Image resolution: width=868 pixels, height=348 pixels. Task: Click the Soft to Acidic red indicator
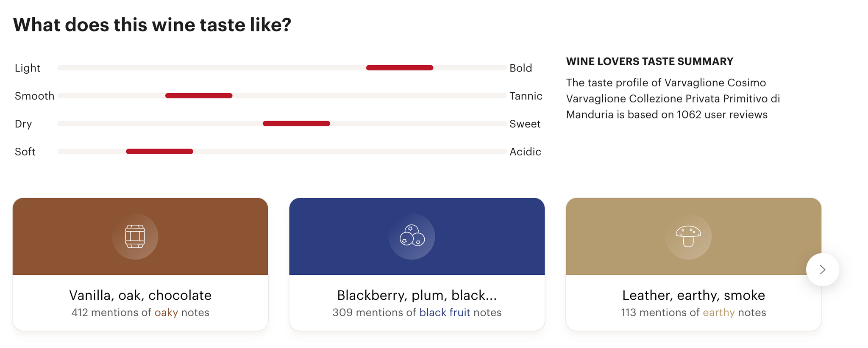(x=160, y=152)
